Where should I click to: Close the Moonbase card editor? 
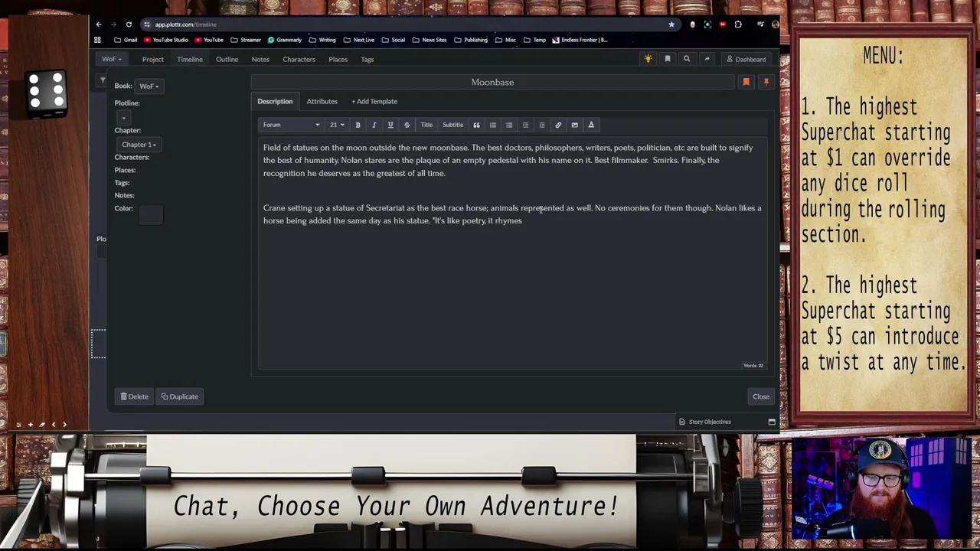coord(760,396)
